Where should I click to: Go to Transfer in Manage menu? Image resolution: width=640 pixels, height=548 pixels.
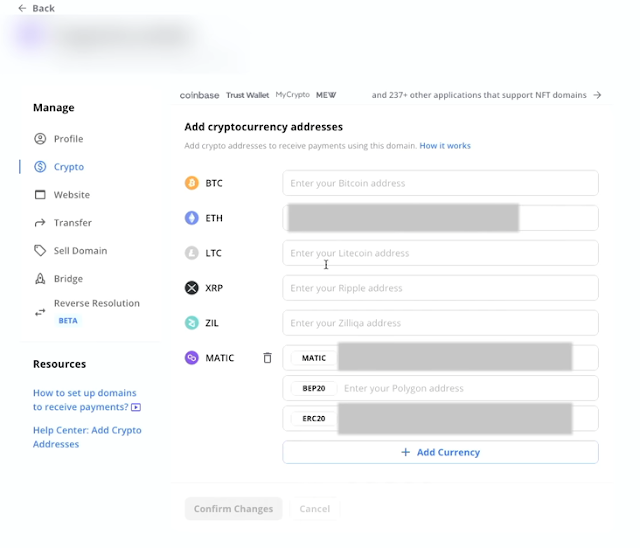pyautogui.click(x=72, y=223)
